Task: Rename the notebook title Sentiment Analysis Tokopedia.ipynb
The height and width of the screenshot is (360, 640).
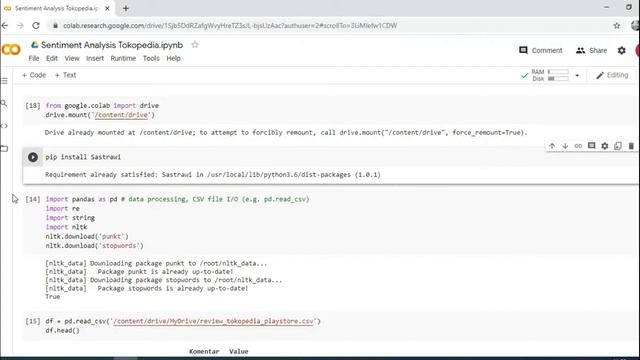Action: click(112, 45)
